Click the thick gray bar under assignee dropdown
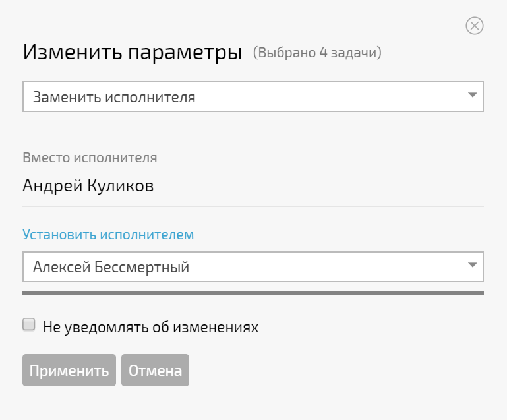 coord(253,293)
